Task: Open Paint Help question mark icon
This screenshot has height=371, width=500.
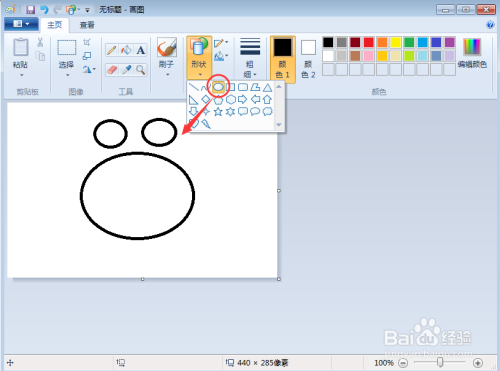Action: click(x=490, y=25)
